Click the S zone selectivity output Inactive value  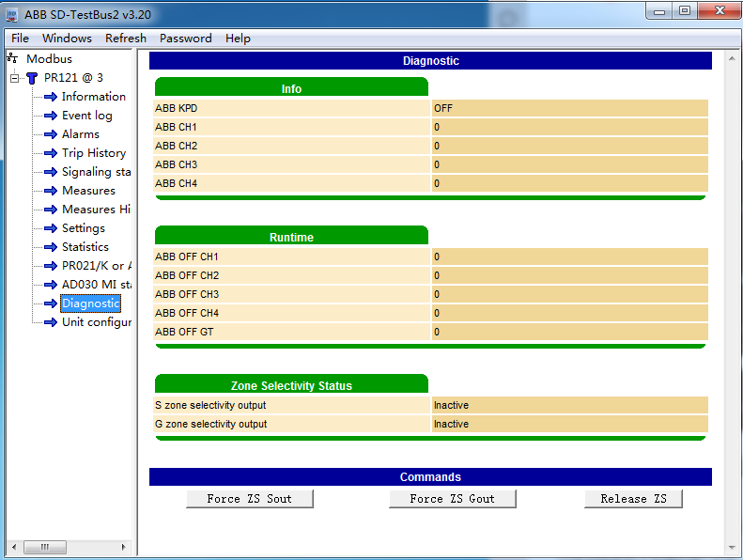451,405
